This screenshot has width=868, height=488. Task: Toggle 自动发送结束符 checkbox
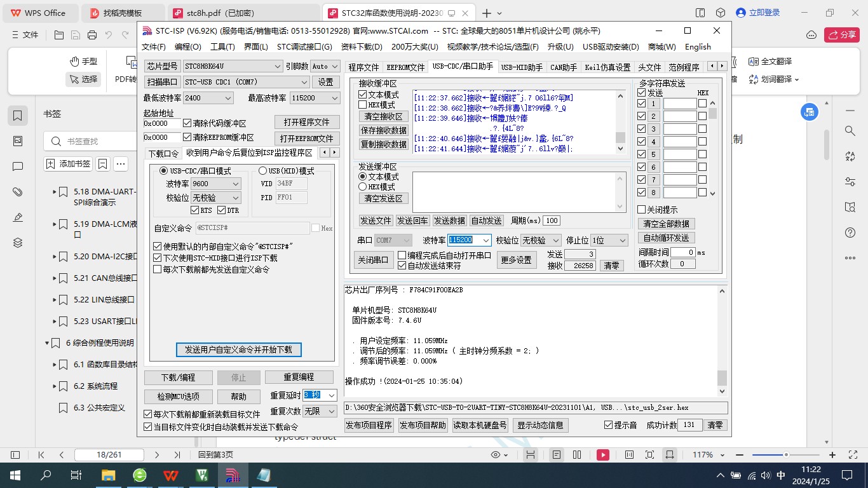point(402,266)
